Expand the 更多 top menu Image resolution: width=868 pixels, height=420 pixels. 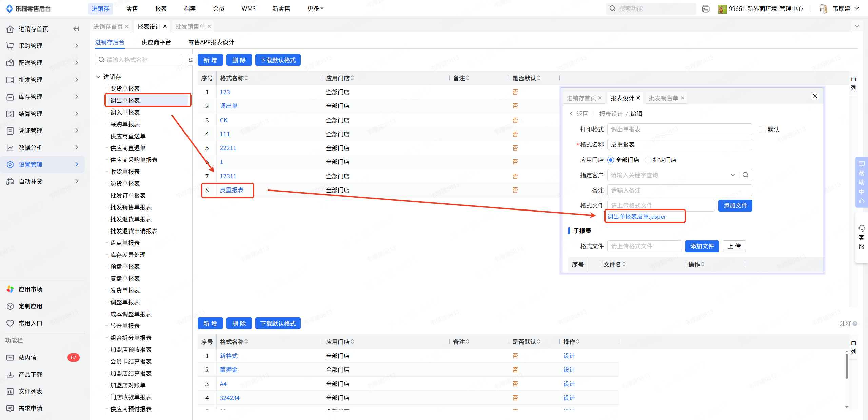coord(315,8)
